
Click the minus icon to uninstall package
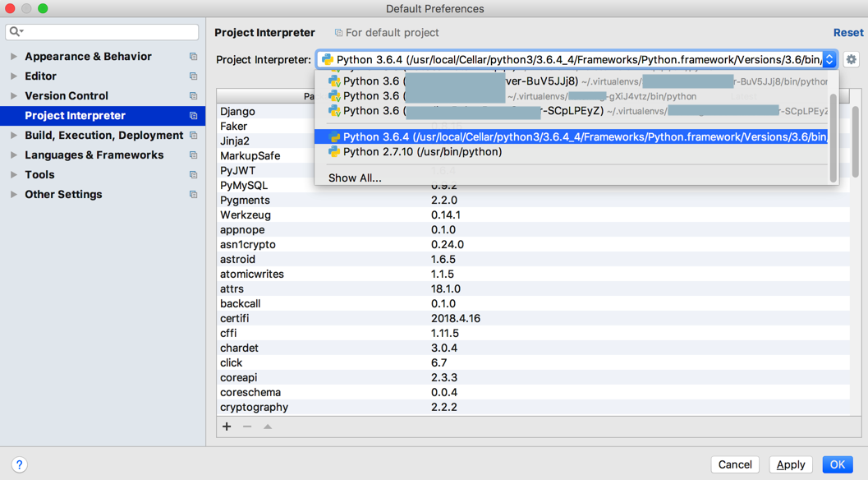(x=247, y=427)
